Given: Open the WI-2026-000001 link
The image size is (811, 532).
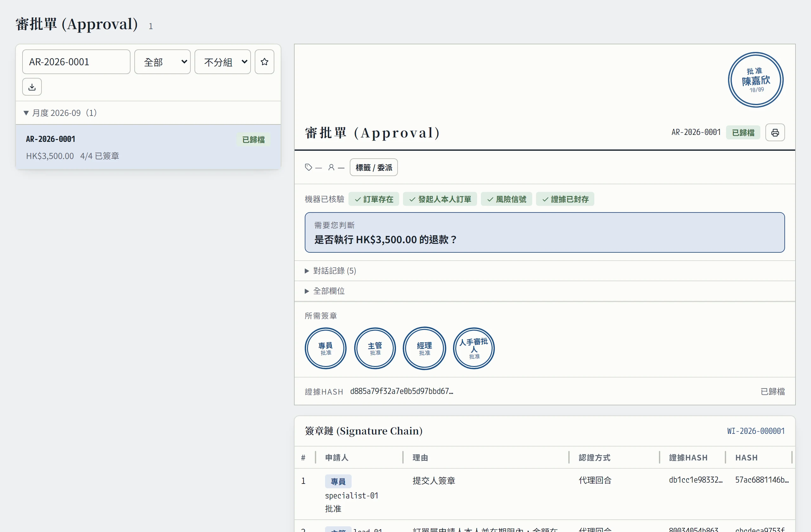Looking at the screenshot, I should [x=756, y=431].
